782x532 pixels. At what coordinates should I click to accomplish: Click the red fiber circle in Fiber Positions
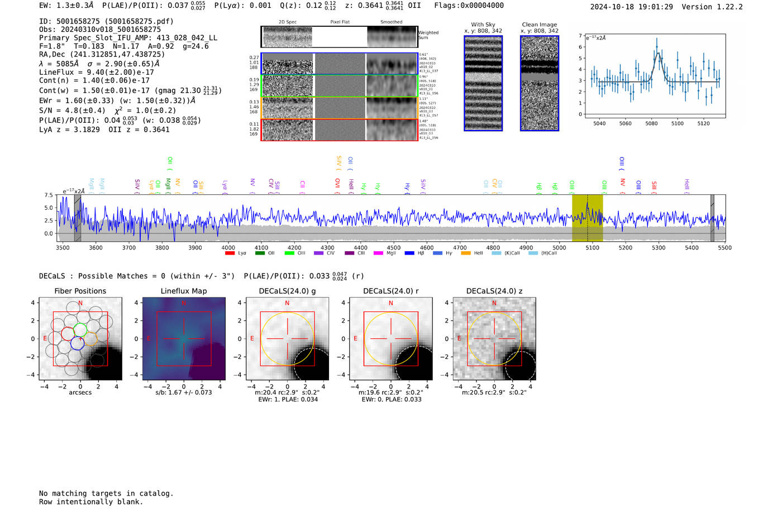point(68,334)
